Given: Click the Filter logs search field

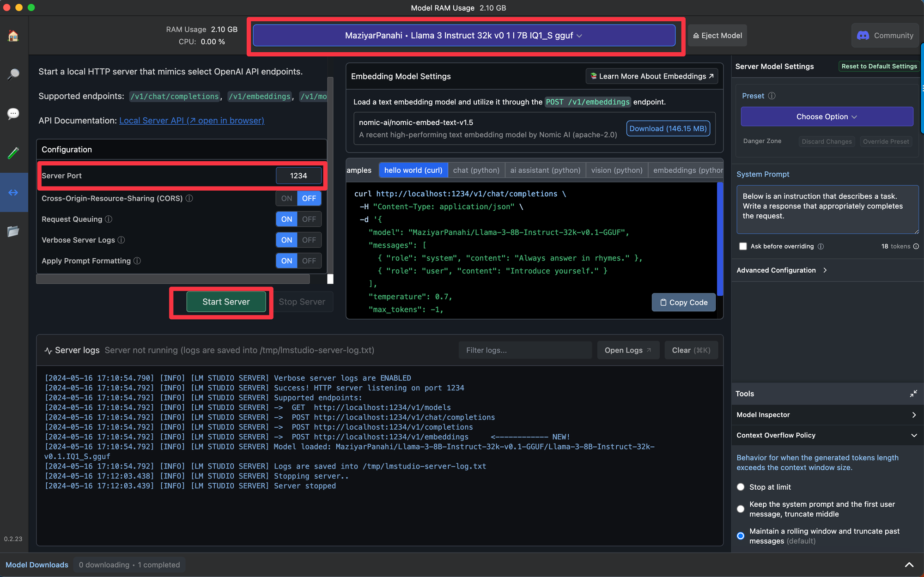Looking at the screenshot, I should [525, 350].
